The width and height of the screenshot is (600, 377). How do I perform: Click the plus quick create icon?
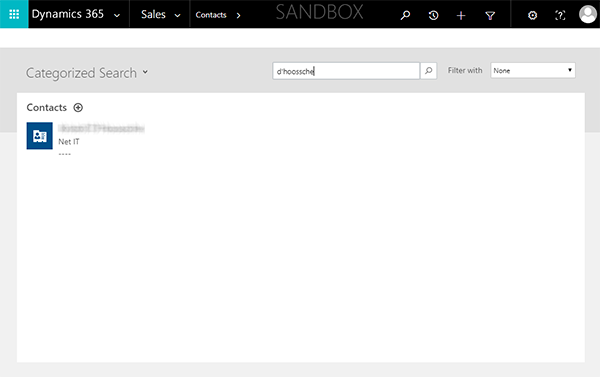(461, 15)
